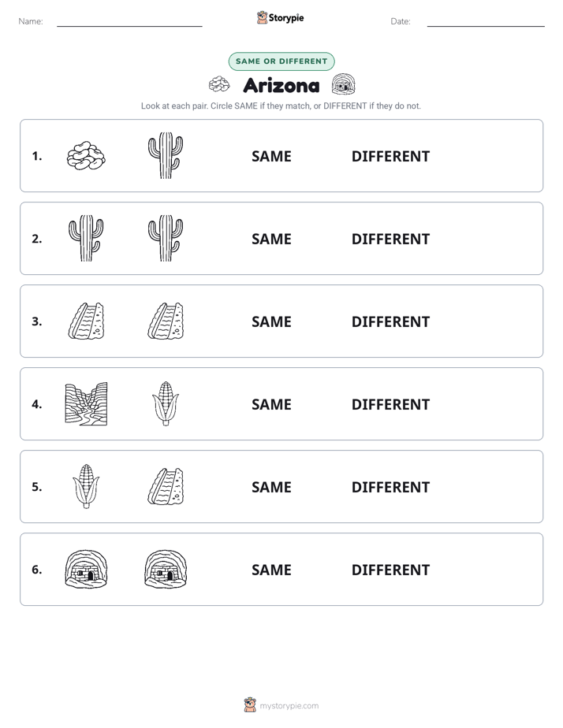Click the SAME OR DIFFERENT badge
Image resolution: width=563 pixels, height=728 pixels.
(x=281, y=61)
